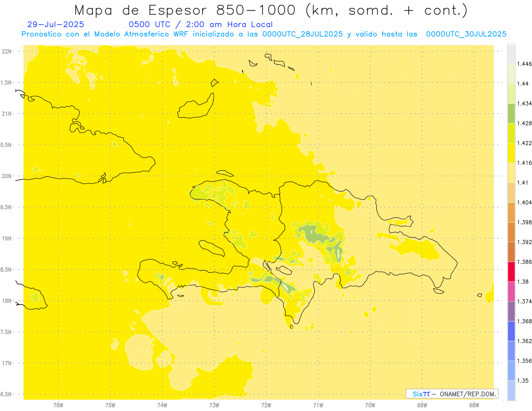
Task: Click the '70W' longitude label
Action: click(x=370, y=405)
